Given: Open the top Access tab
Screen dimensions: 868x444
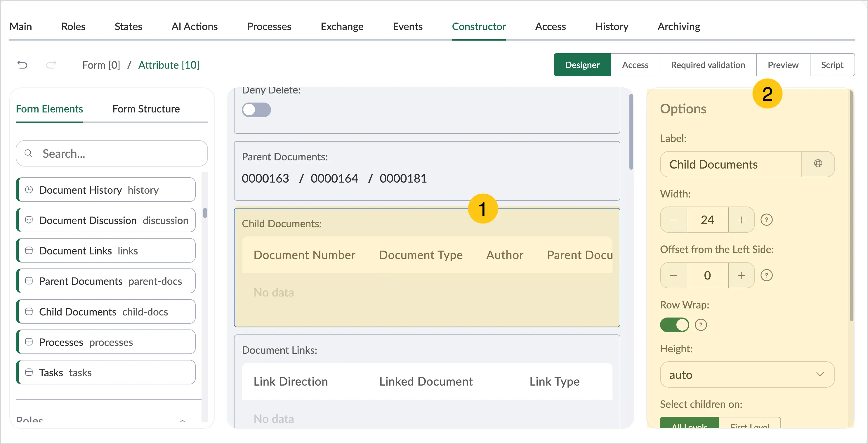Looking at the screenshot, I should point(551,26).
